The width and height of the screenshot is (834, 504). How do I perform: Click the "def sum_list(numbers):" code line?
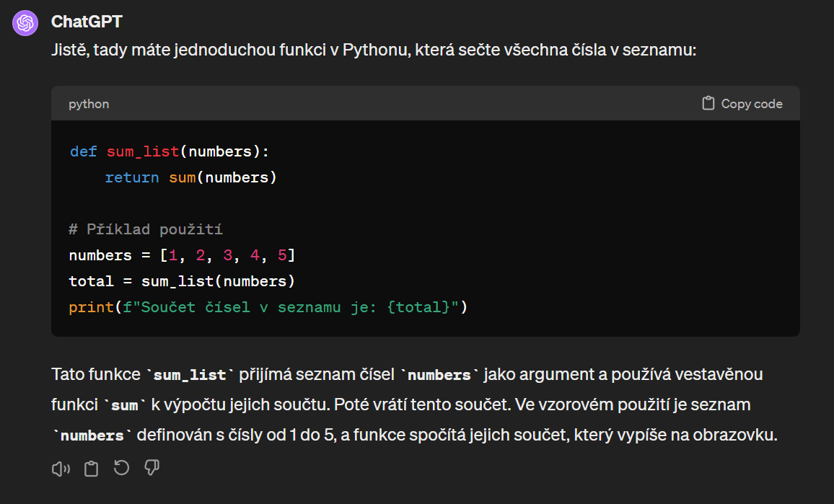tap(169, 151)
